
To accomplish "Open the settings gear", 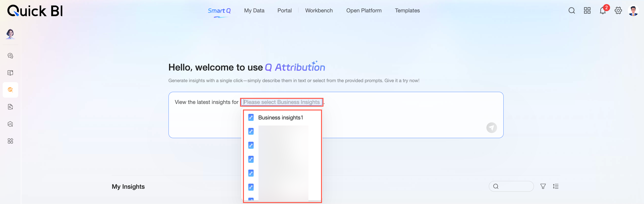I will click(618, 10).
